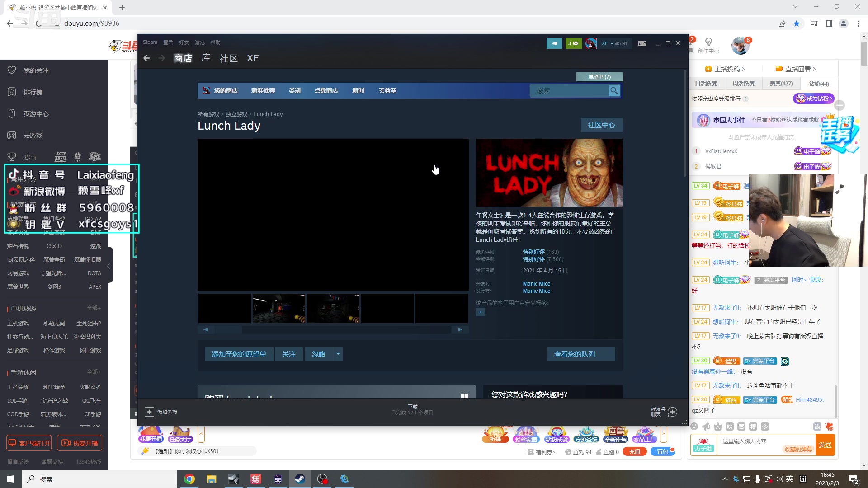Share this page from the address bar
The height and width of the screenshot is (488, 868).
point(782,23)
